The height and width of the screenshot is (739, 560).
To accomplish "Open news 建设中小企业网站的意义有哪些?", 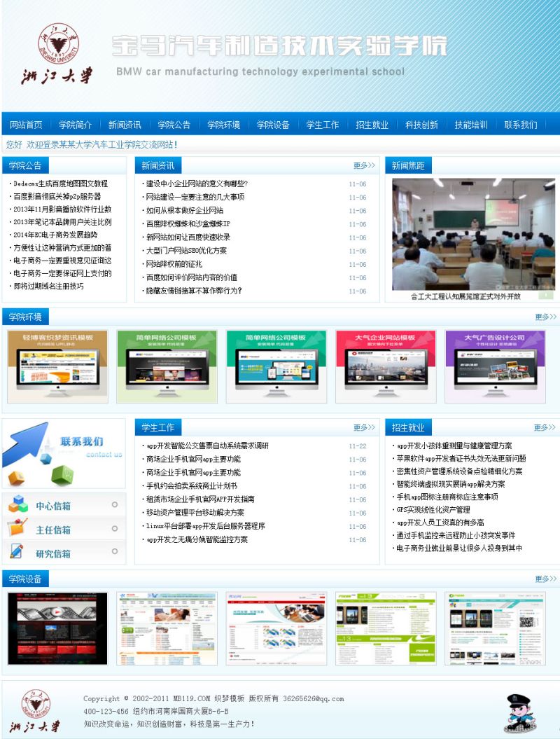I will [197, 184].
